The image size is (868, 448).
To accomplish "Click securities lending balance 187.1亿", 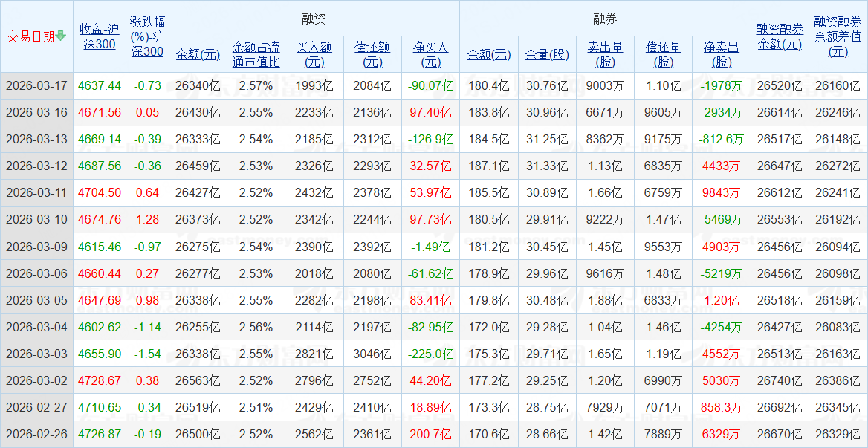I will tap(489, 166).
